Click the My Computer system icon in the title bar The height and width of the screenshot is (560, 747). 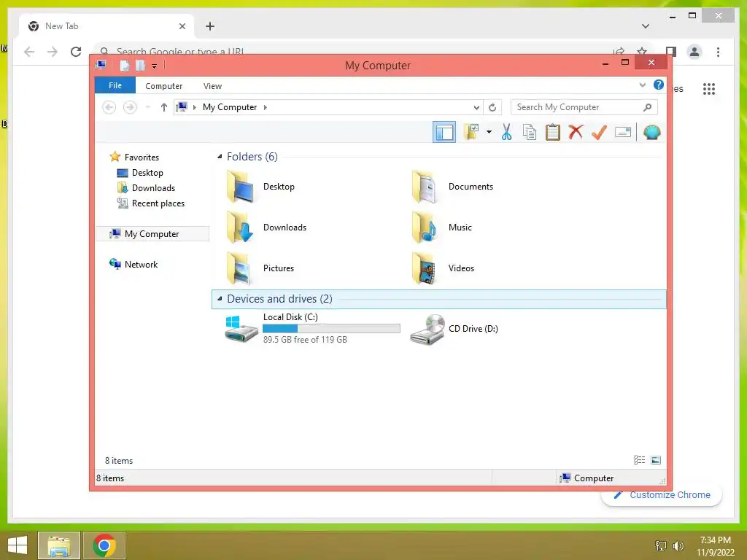101,65
